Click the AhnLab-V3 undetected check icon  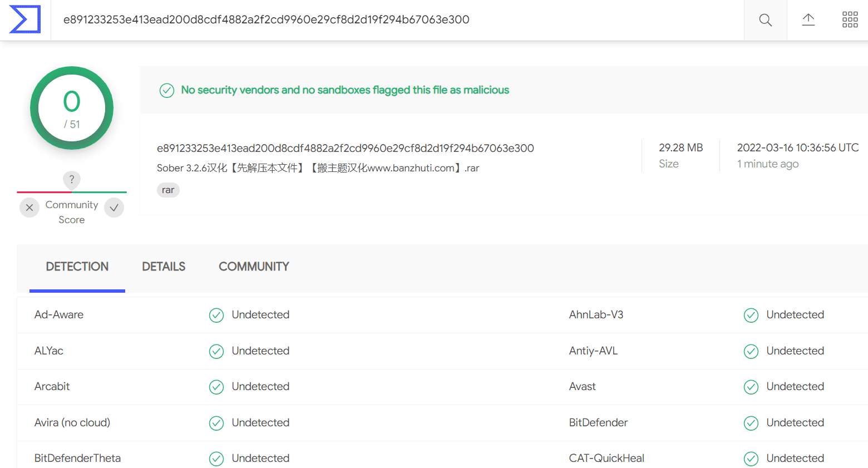(x=751, y=316)
